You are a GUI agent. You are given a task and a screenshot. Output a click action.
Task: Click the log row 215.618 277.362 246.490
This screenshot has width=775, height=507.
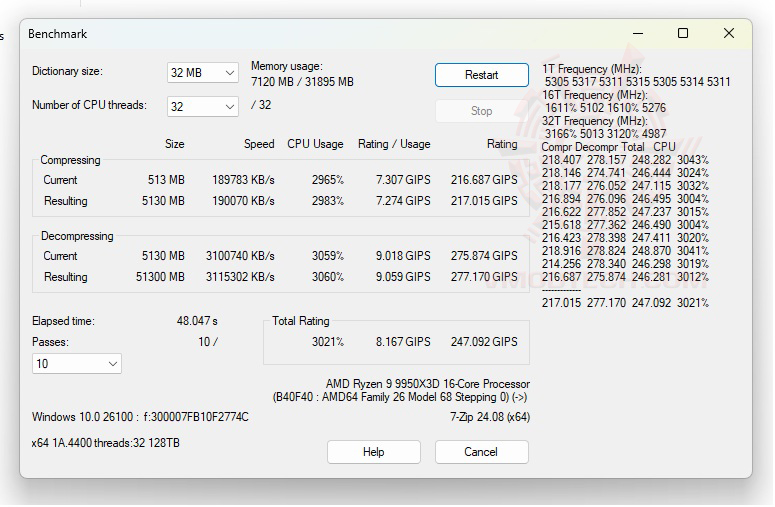625,225
